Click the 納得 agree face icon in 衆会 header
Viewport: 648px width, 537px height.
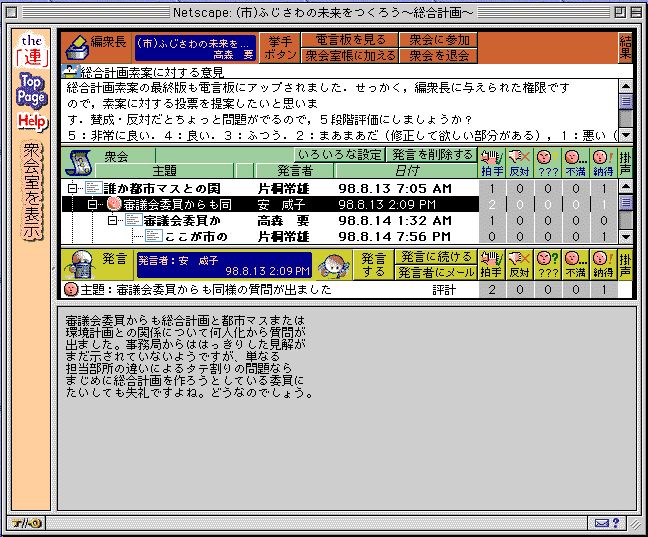pyautogui.click(x=599, y=161)
